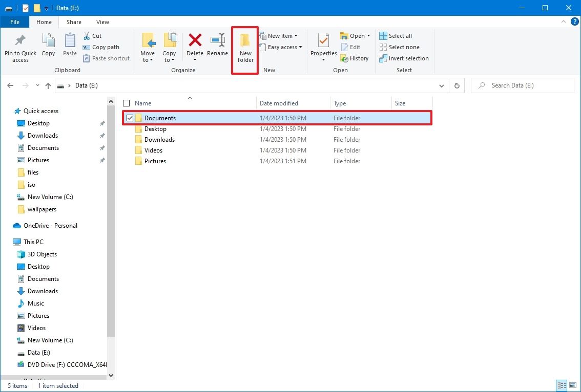Image resolution: width=581 pixels, height=392 pixels.
Task: Uncheck the Documents folder checkbox
Action: tap(130, 118)
